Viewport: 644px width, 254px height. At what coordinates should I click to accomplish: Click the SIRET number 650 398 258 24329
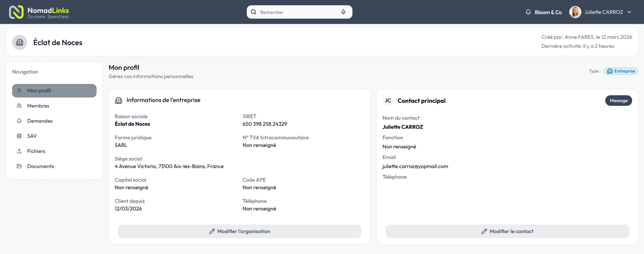coord(265,124)
